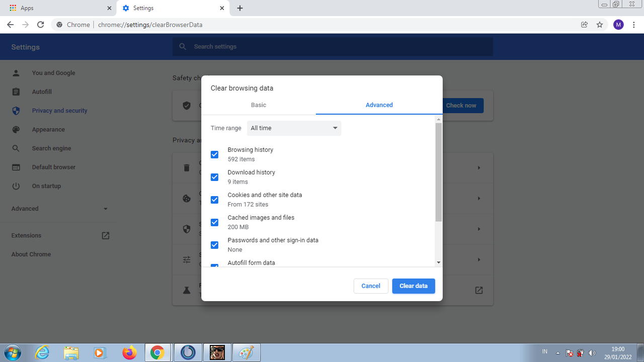Toggle Cookies and other site data checkbox
Image resolution: width=644 pixels, height=362 pixels.
[214, 200]
